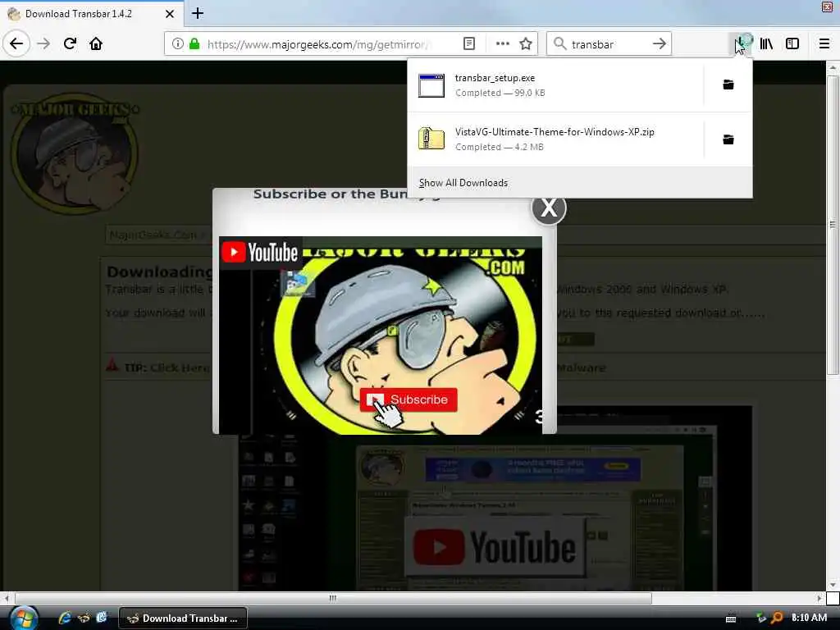Click the forward navigation arrow
Viewport: 840px width, 630px height.
tap(43, 43)
